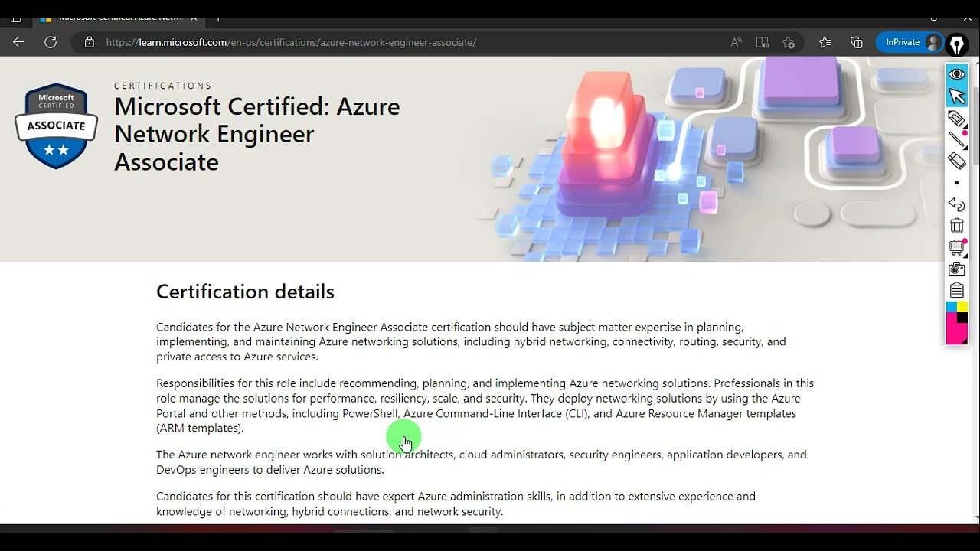Image resolution: width=980 pixels, height=551 pixels.
Task: Add this page to favorites
Action: (x=788, y=42)
